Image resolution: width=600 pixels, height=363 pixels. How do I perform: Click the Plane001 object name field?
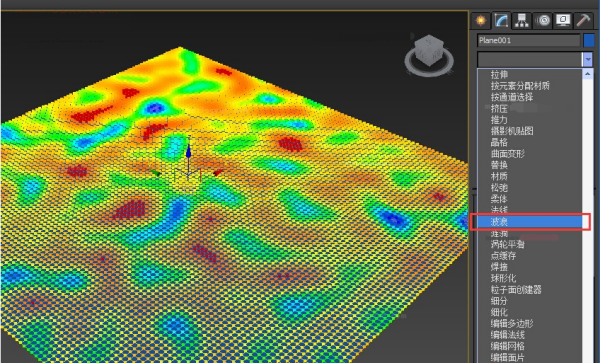coord(528,41)
